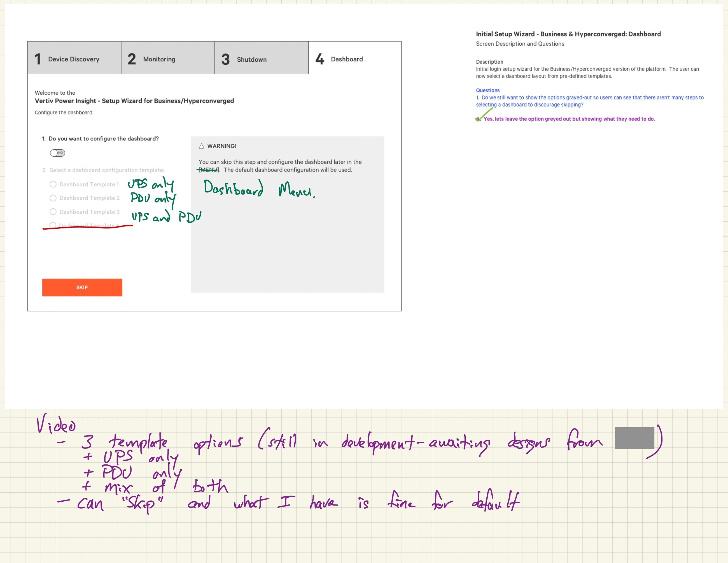Click the orange SKIP button
The image size is (728, 563).
coord(82,287)
